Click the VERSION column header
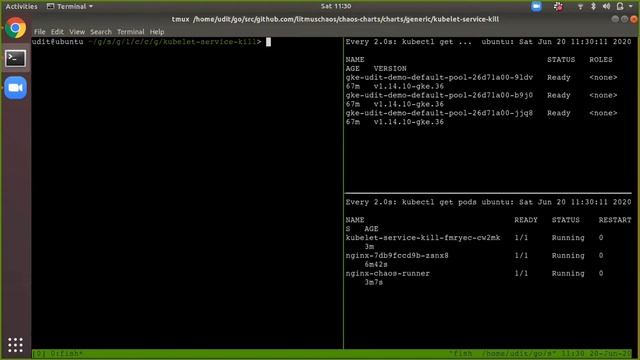640x360 pixels. point(390,69)
